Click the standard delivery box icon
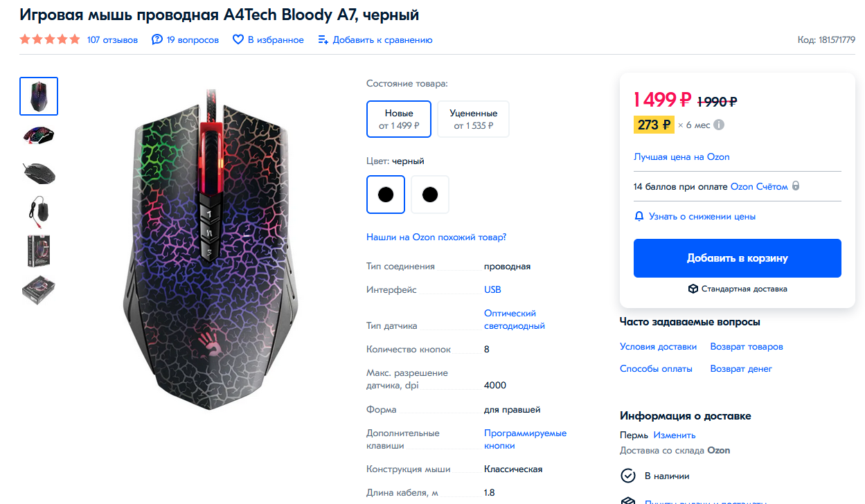The height and width of the screenshot is (504, 865). (x=693, y=289)
